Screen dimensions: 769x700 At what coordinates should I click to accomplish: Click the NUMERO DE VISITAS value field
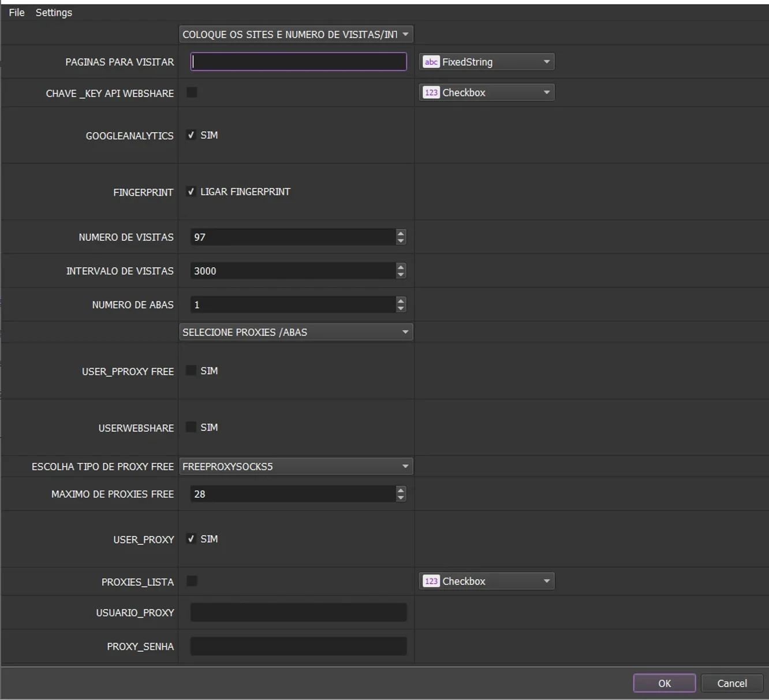tap(293, 237)
